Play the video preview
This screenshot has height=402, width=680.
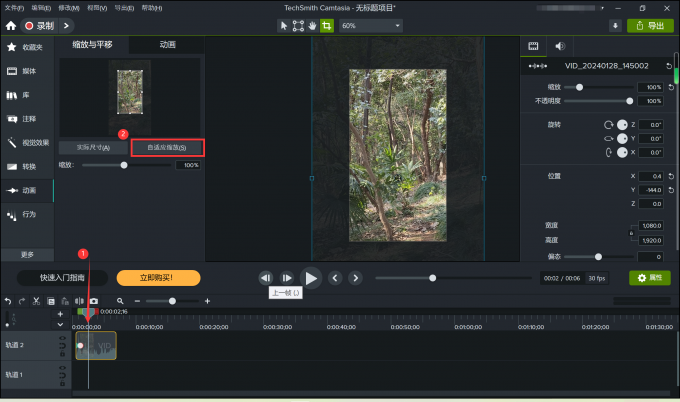pos(311,278)
